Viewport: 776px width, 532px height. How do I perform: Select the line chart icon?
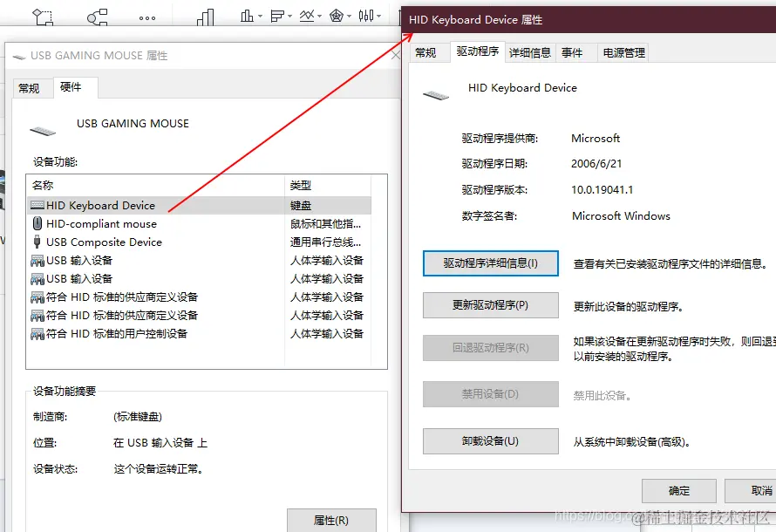click(307, 16)
